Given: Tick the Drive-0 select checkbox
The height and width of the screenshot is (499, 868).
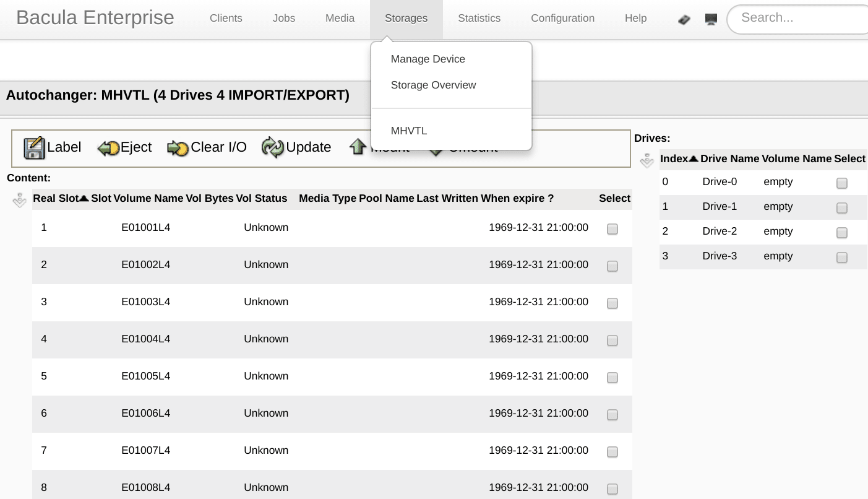Looking at the screenshot, I should coord(841,183).
